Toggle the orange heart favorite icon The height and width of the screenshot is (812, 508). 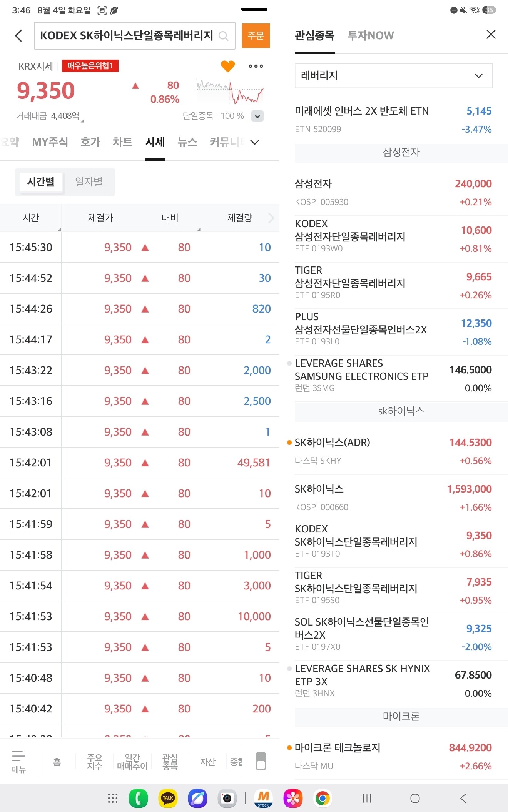[227, 66]
